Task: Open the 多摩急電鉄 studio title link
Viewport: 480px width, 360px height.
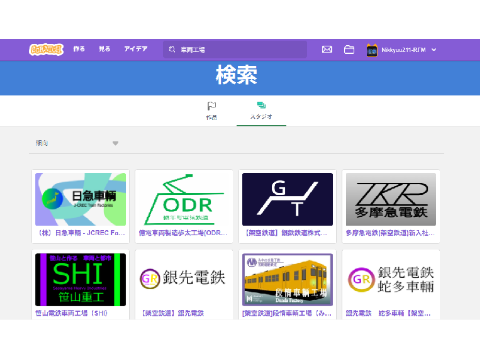Action: tap(390, 233)
